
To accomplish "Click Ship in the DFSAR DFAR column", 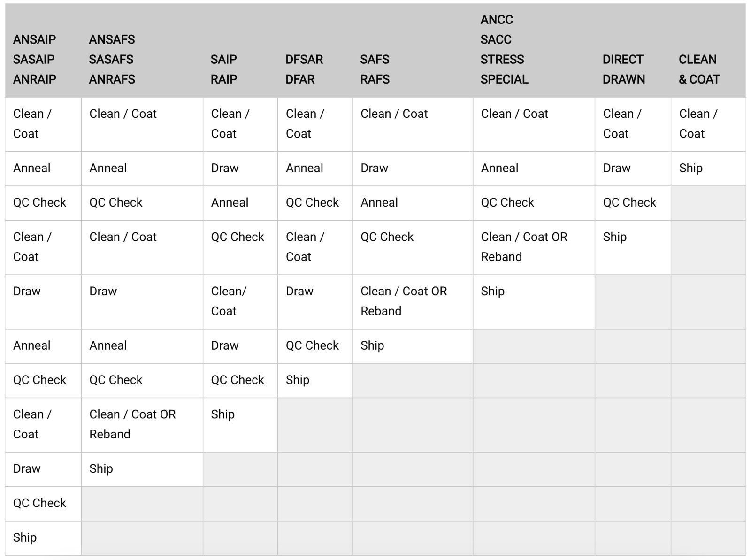I will pyautogui.click(x=298, y=380).
